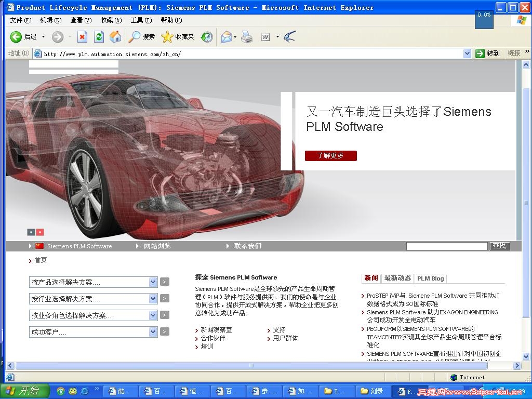Click the vertical scrollbar down arrow

(526, 356)
